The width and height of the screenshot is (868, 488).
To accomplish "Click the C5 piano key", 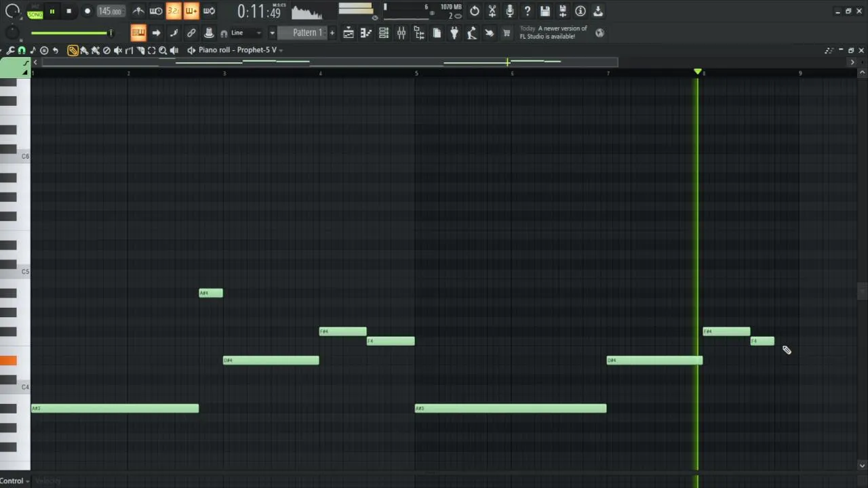I will pos(22,272).
